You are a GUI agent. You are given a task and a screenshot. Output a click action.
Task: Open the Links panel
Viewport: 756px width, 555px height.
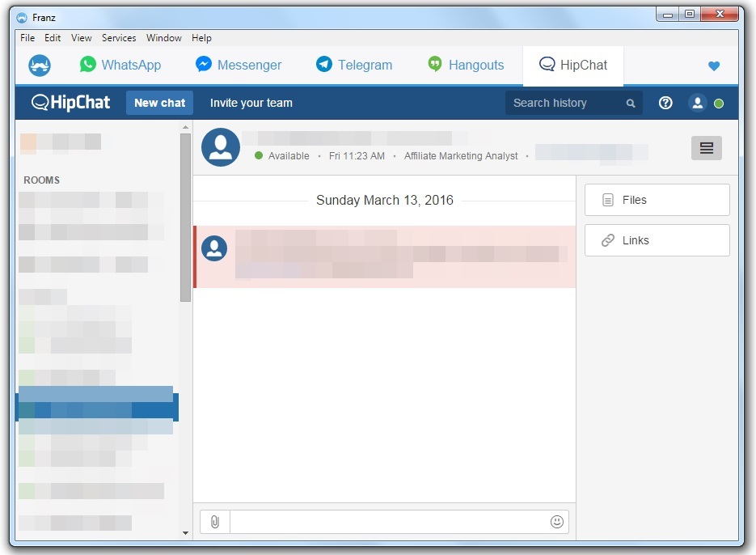coord(657,240)
